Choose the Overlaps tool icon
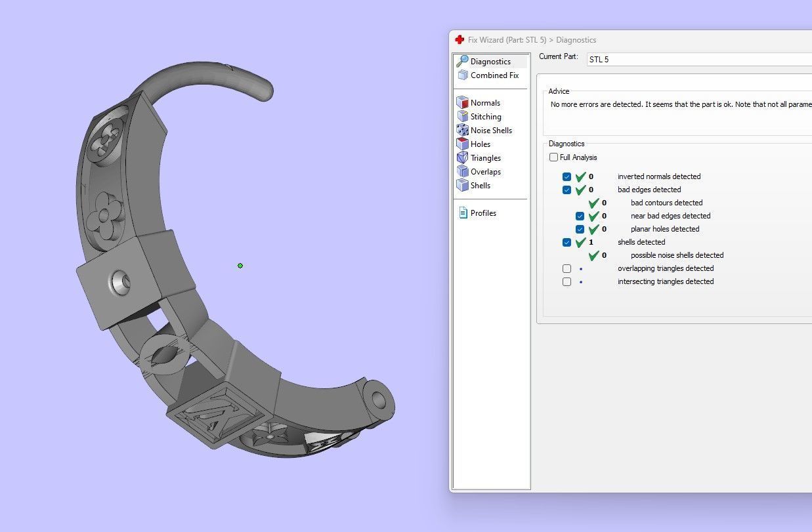 [462, 171]
